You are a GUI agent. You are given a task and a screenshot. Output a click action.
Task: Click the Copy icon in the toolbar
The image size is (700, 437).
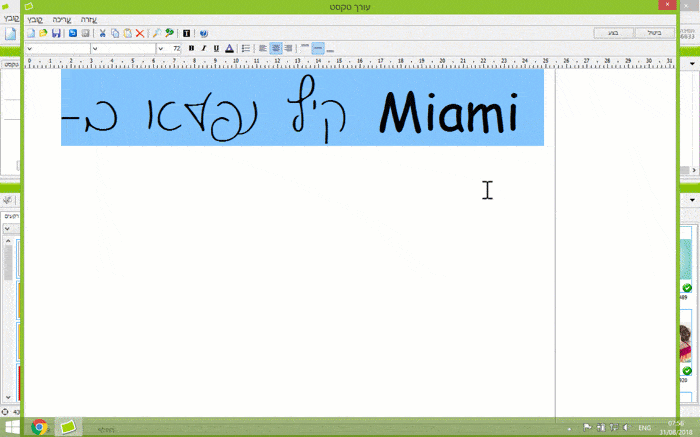tap(114, 33)
